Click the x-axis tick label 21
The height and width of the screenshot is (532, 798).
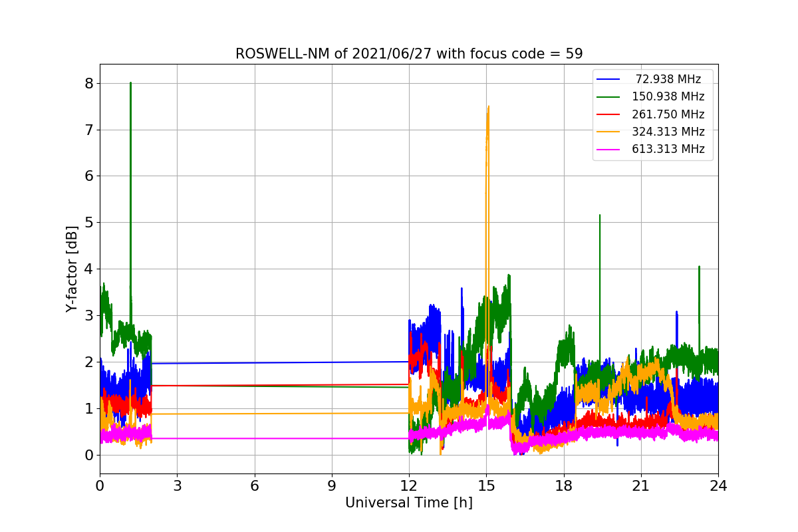pyautogui.click(x=640, y=485)
